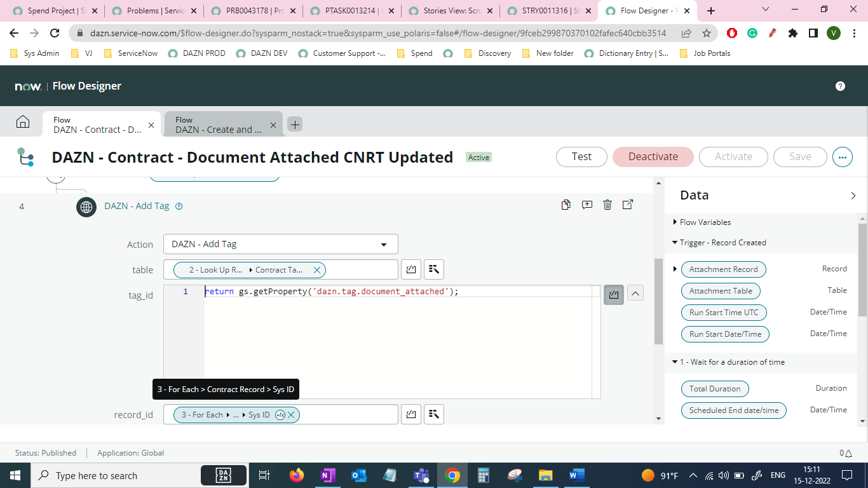Image resolution: width=868 pixels, height=488 pixels.
Task: Click the fx transform icon on Sys ID pill
Action: pos(280,415)
